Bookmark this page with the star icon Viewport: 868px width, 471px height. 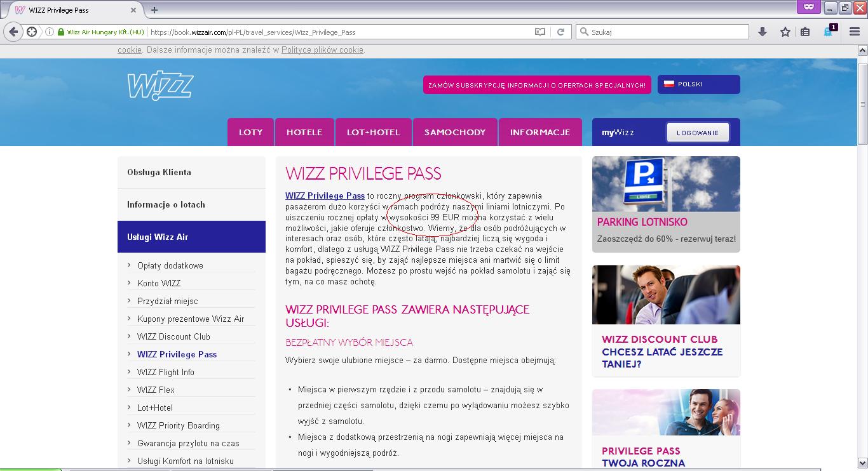pyautogui.click(x=785, y=32)
